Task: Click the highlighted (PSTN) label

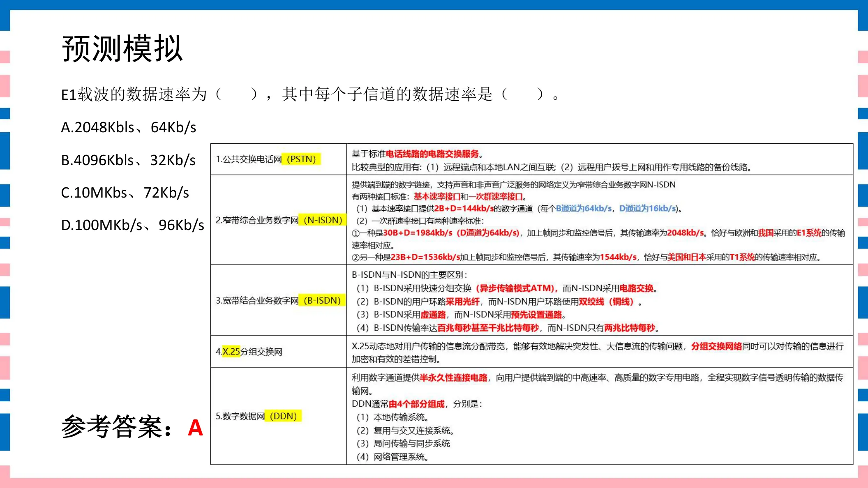Action: click(301, 159)
